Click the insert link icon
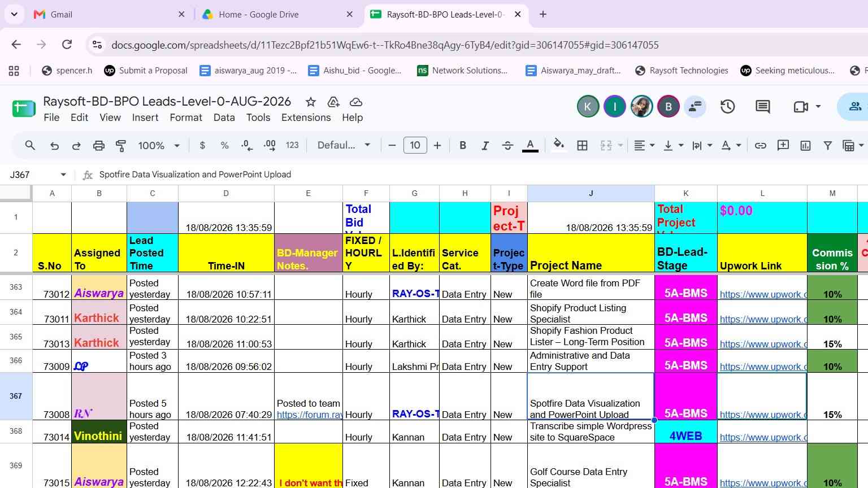The width and height of the screenshot is (868, 488). click(761, 146)
